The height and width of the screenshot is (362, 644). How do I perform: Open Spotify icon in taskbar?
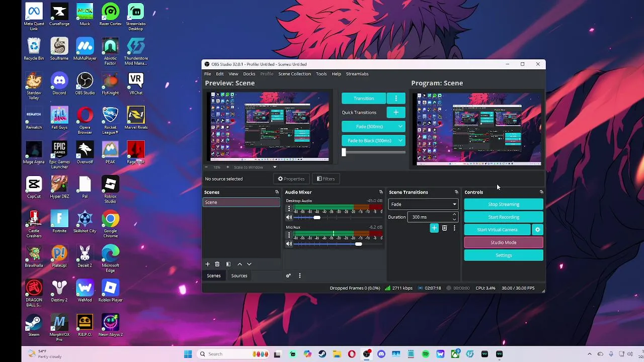click(426, 354)
